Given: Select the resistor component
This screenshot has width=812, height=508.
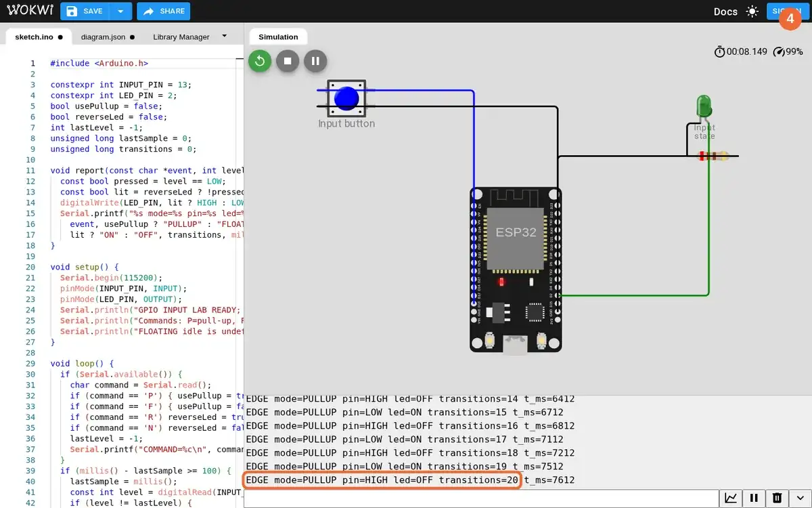Looking at the screenshot, I should (x=713, y=156).
